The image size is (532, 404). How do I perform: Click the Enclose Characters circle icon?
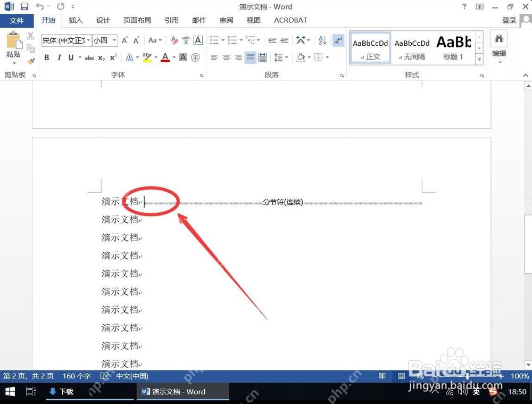coord(195,57)
